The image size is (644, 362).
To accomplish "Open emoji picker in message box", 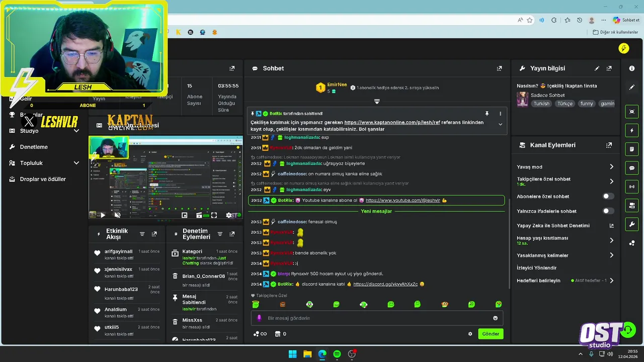I will tap(495, 318).
